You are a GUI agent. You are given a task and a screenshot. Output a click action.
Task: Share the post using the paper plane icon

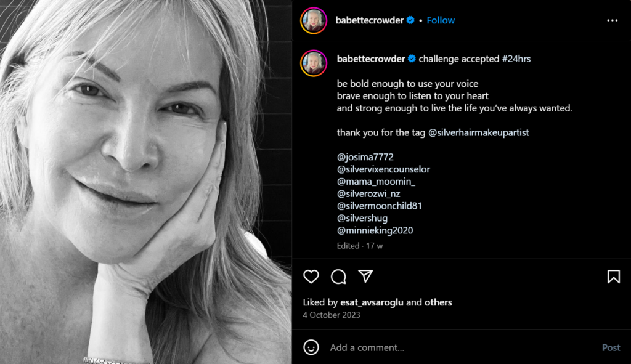tap(365, 277)
